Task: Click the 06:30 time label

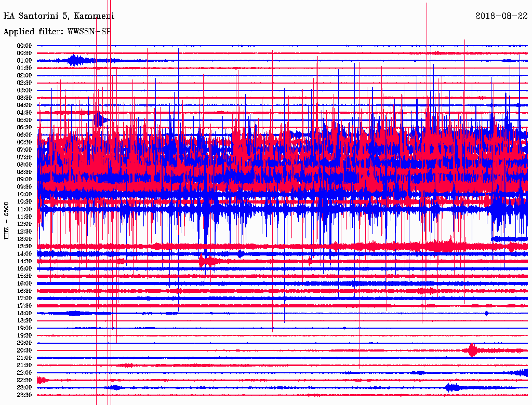Action: [24, 142]
